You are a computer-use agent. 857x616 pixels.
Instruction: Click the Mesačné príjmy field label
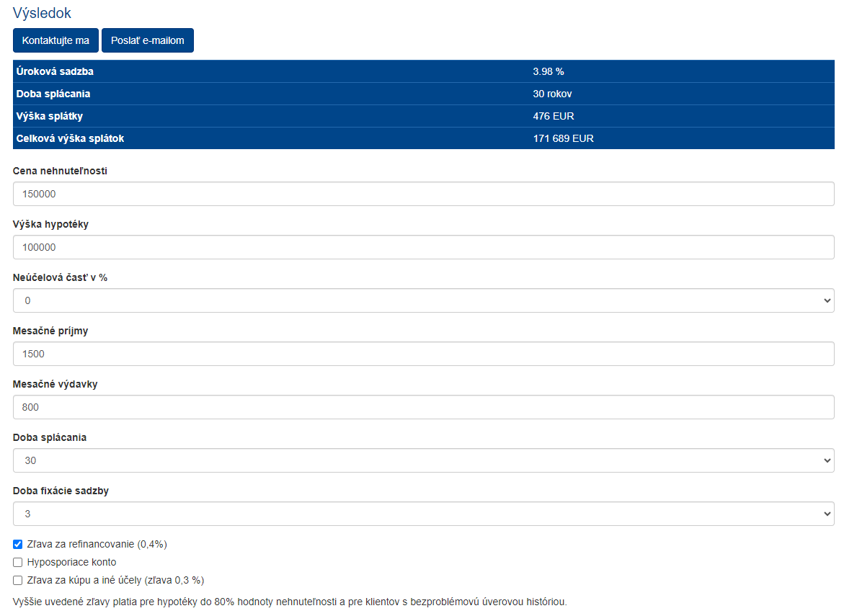(x=50, y=331)
